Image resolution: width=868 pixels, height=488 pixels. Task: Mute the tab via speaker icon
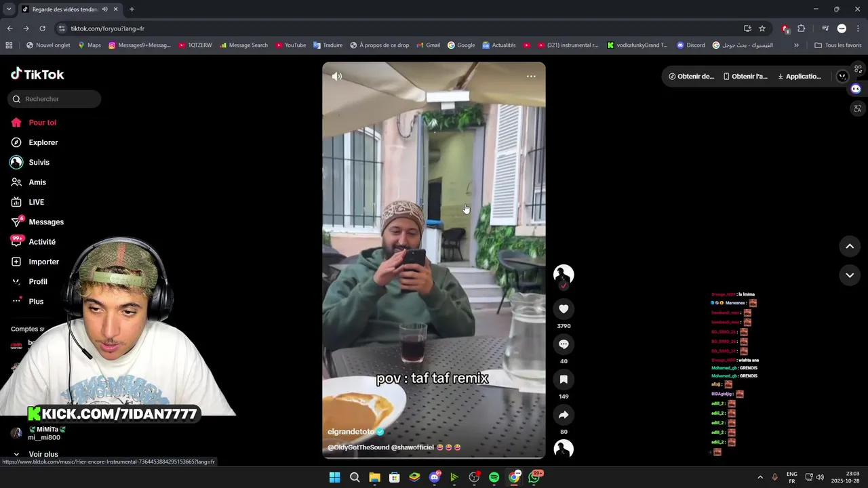104,9
